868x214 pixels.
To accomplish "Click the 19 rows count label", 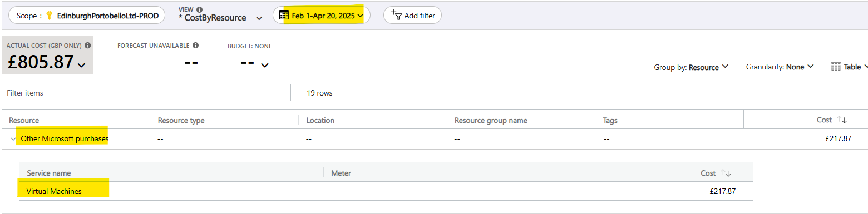I will 319,93.
